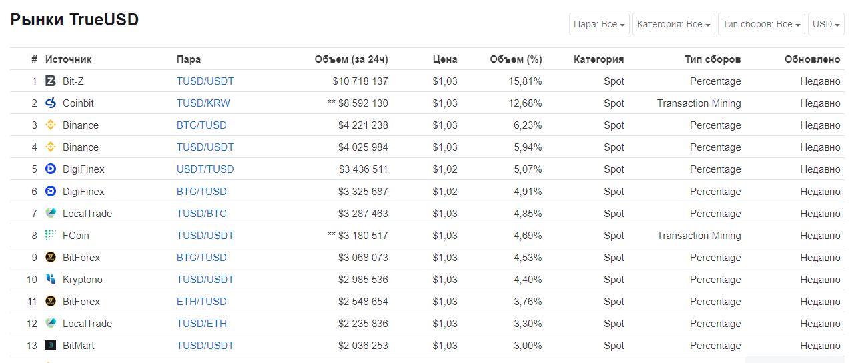Click the Binance logo in row 3
Screen dimensions: 868x363
click(x=50, y=125)
